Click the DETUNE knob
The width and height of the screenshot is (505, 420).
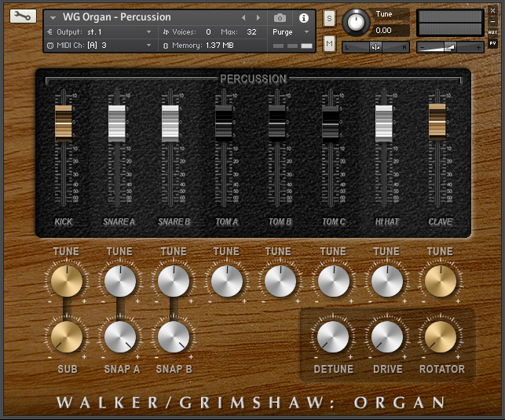[x=333, y=337]
